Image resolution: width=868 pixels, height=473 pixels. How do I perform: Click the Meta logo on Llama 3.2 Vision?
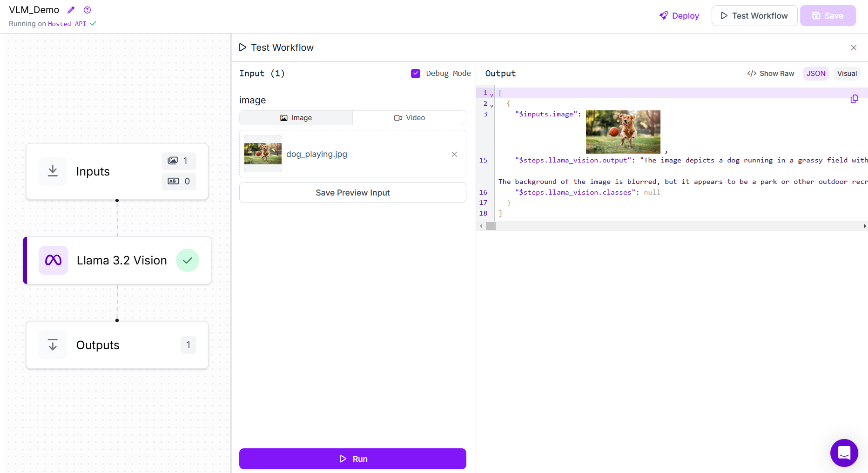point(53,260)
